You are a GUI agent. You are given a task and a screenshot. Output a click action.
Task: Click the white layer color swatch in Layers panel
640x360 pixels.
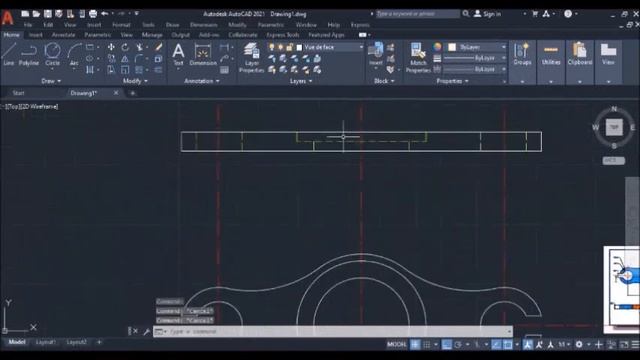pos(299,48)
